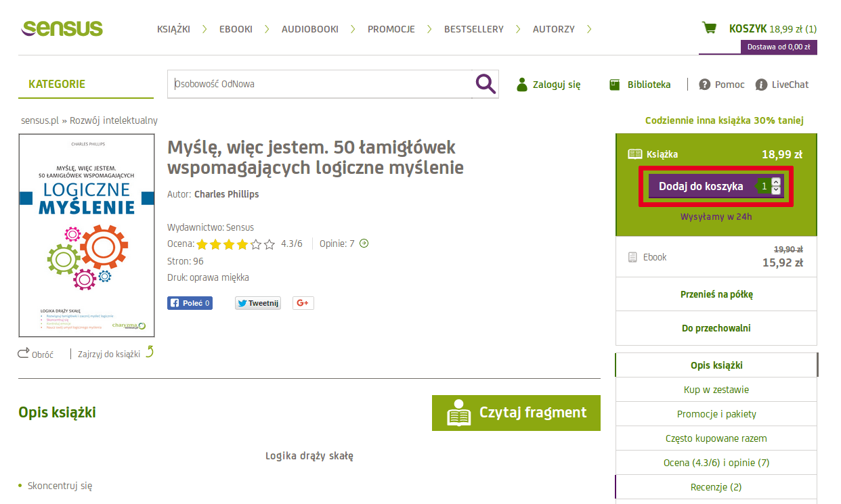Open the AUDIOBOOKI menu
Viewport: 841px width, 504px height.
pos(310,29)
